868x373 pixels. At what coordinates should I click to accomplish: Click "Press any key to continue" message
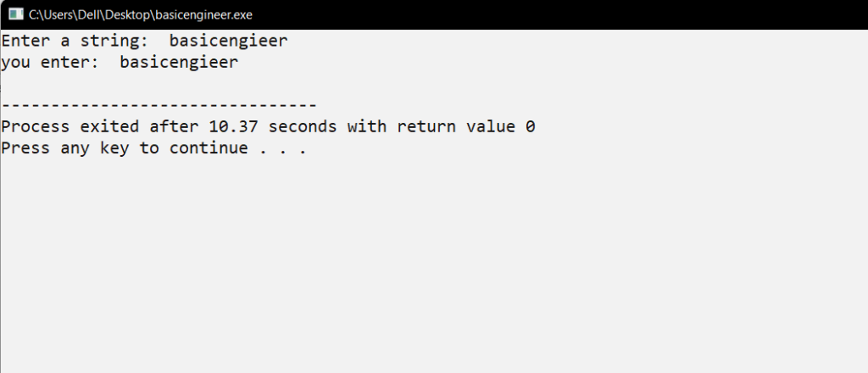[125, 148]
